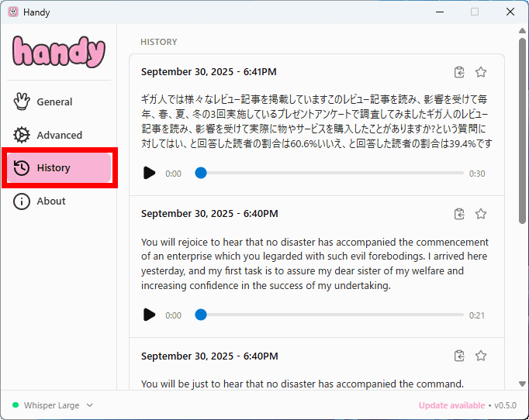Open the Whisper Large model dropdown
Viewport: 529px width, 420px height.
52,405
